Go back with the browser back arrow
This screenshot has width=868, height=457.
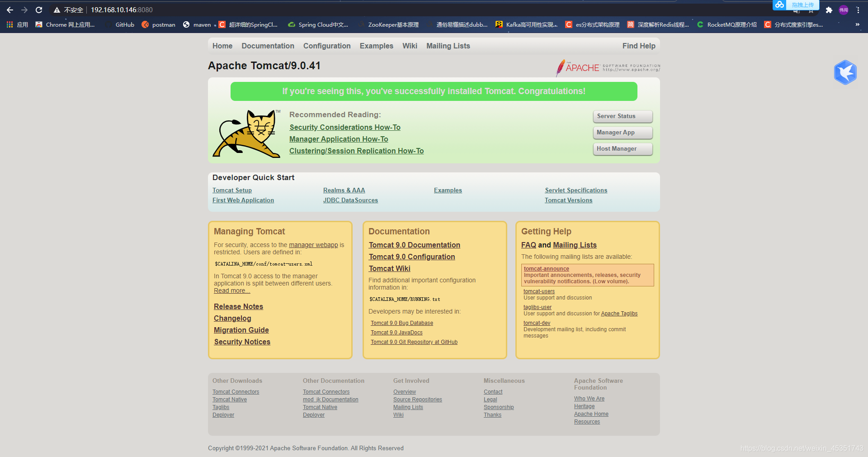pos(10,10)
